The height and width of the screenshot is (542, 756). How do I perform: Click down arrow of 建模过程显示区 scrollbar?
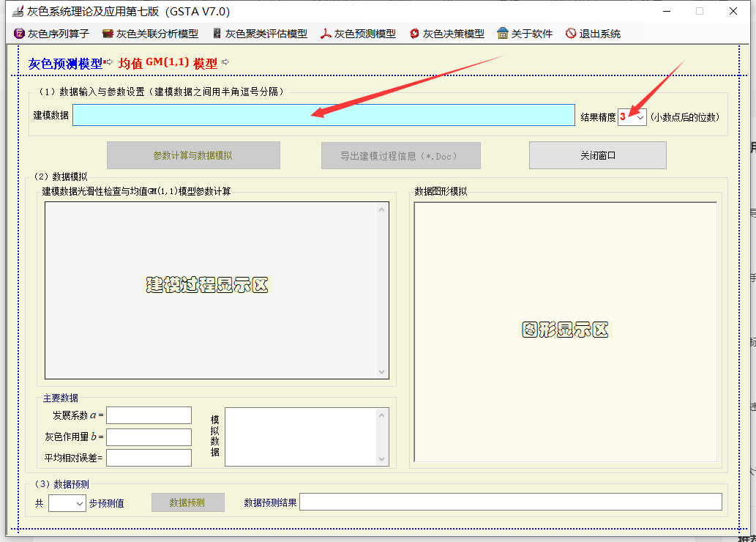click(x=382, y=371)
